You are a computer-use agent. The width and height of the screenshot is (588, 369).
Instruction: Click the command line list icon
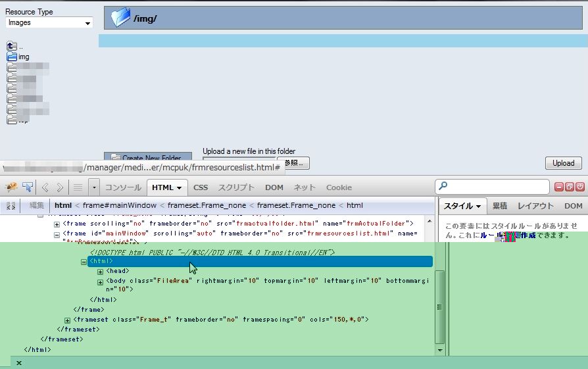[78, 187]
